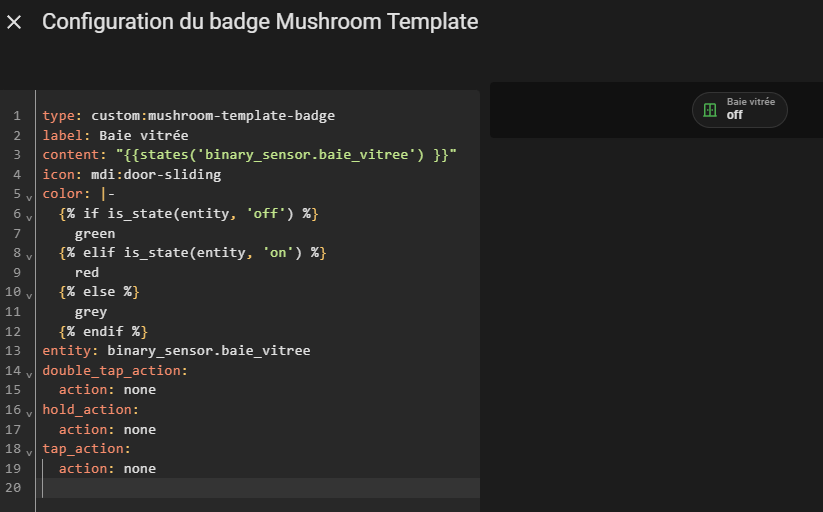This screenshot has width=823, height=512.
Task: Click the mdi:door-sliding icon value
Action: tap(156, 174)
